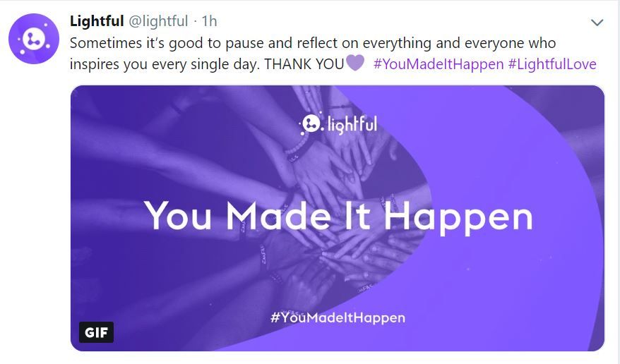Click #YouMadeItHappen caption at GIF bottom
Image resolution: width=620 pixels, height=364 pixels.
(338, 318)
